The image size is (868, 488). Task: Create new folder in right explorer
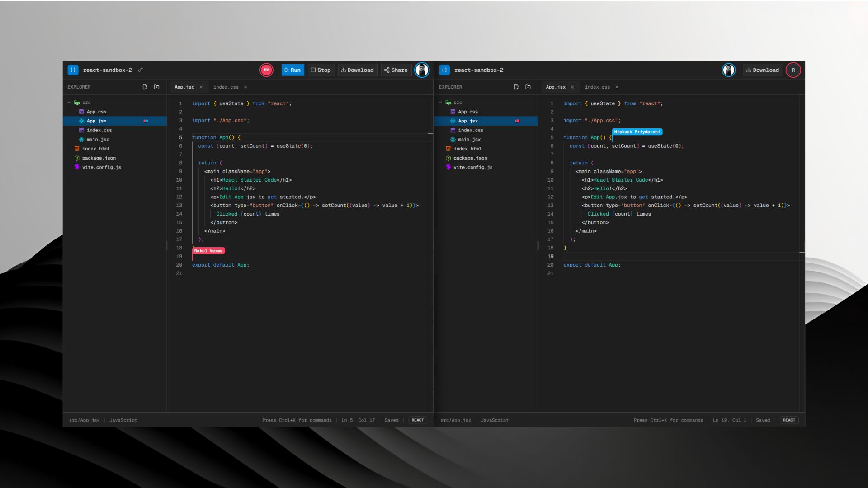click(528, 87)
